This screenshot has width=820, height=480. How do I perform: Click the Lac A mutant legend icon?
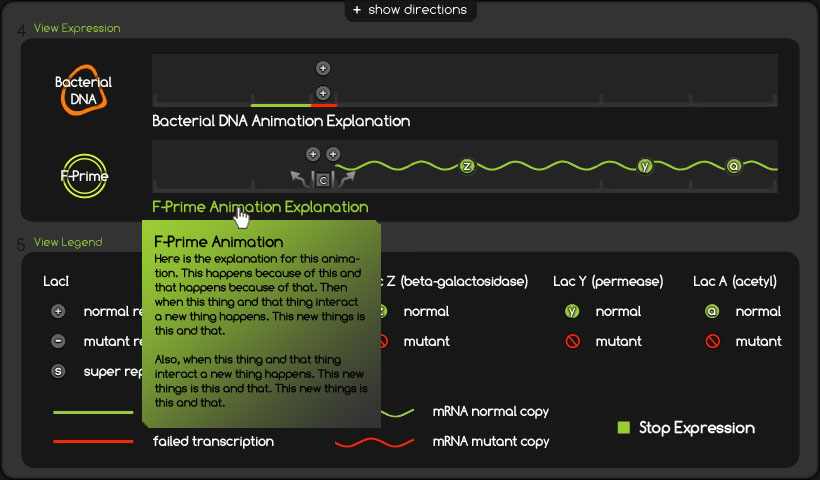(712, 341)
